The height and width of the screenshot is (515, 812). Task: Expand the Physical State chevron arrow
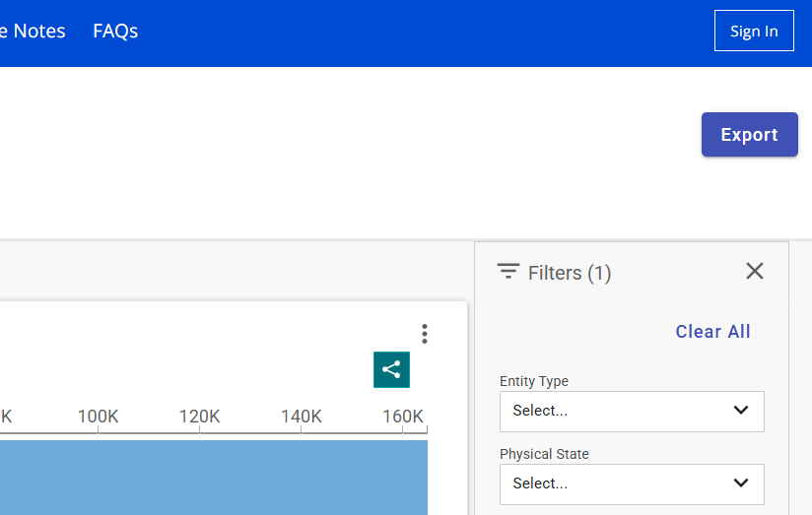(741, 483)
